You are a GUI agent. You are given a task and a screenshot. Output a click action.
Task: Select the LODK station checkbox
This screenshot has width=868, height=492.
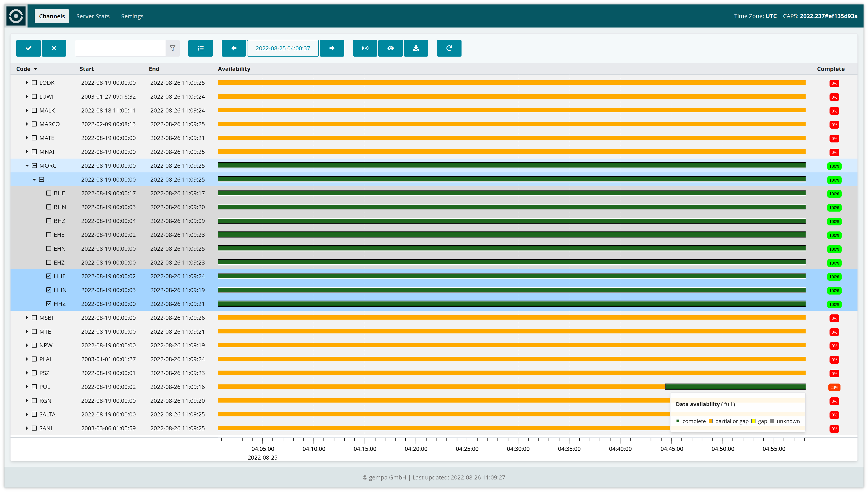tap(34, 83)
